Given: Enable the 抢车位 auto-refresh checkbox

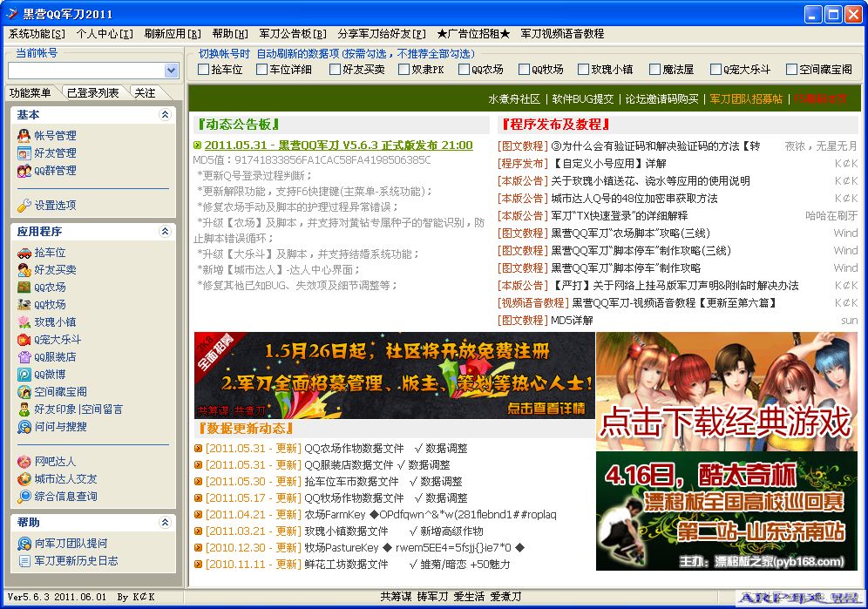Looking at the screenshot, I should click(203, 69).
